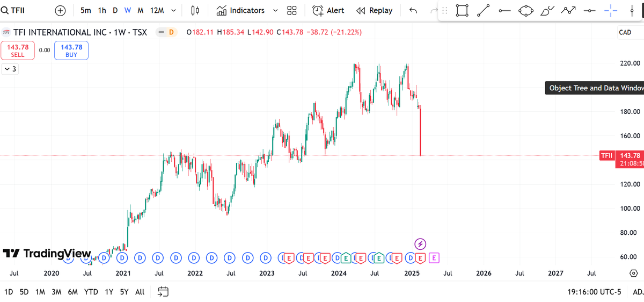Select the Cross Line drawing tool

coord(611,10)
